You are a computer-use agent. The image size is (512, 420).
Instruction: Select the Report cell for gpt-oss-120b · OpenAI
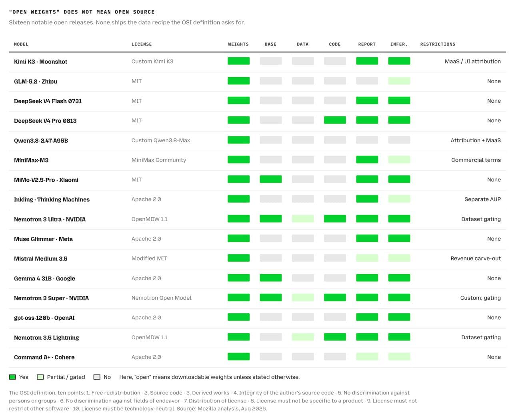point(367,317)
